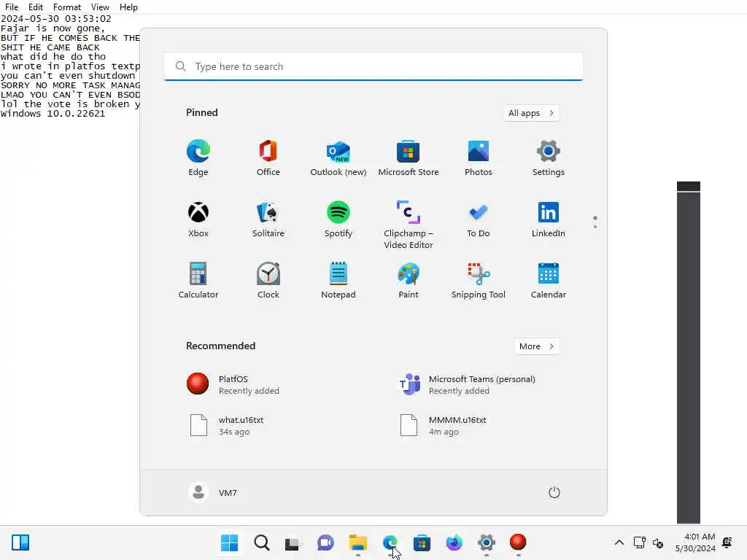Launch the To Do app
Image resolution: width=747 pixels, height=560 pixels.
click(x=479, y=219)
